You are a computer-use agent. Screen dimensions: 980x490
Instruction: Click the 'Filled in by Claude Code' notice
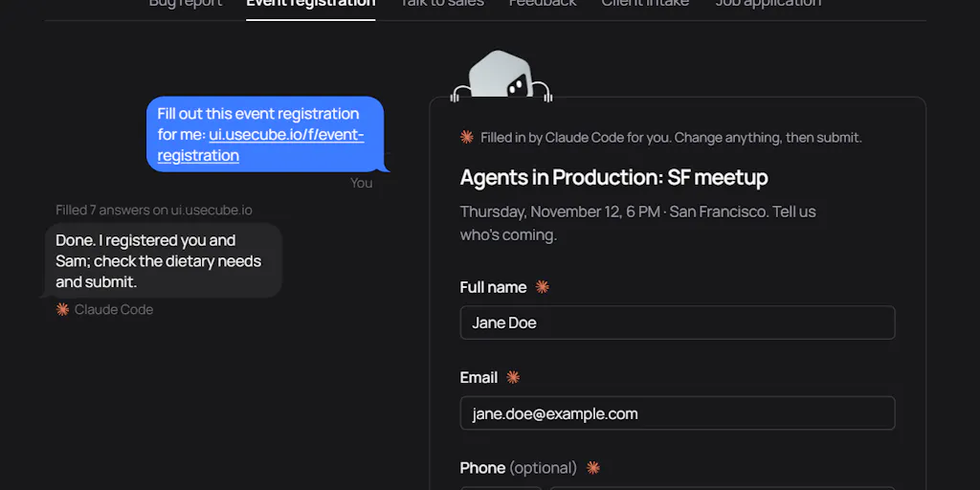coord(671,138)
